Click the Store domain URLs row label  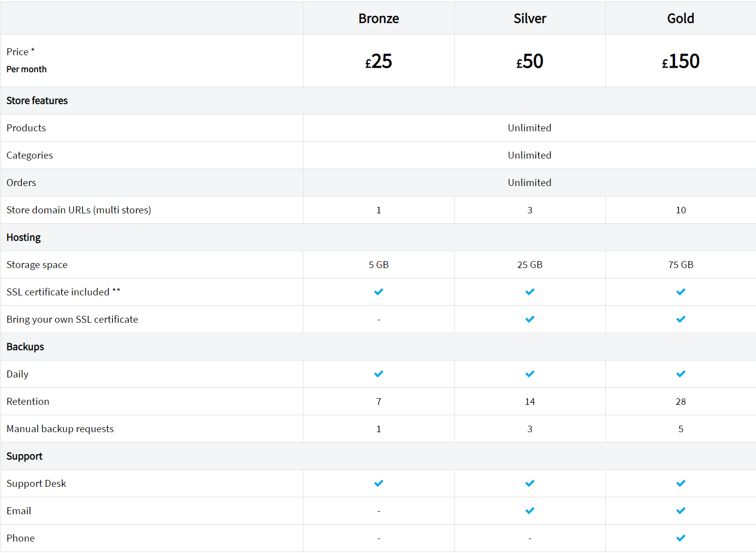79,210
